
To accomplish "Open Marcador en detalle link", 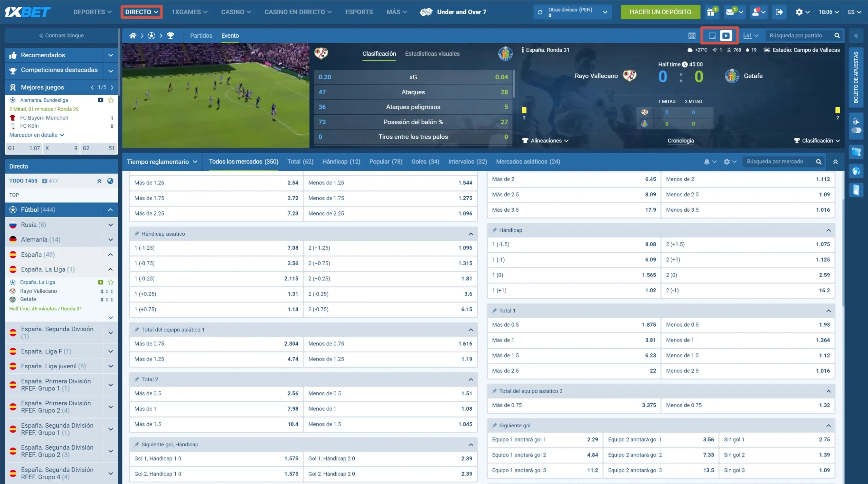I will coord(37,135).
